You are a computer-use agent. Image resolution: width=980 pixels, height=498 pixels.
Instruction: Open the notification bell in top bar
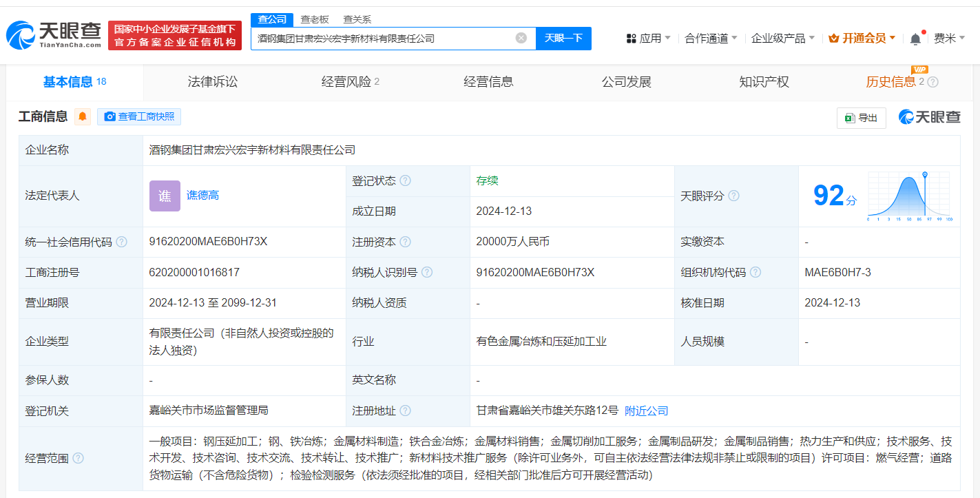(915, 39)
